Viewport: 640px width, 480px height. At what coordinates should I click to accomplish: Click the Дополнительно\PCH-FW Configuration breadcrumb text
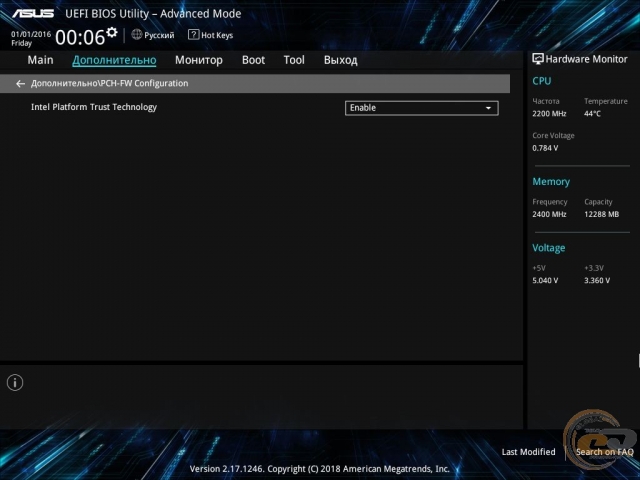coord(109,83)
